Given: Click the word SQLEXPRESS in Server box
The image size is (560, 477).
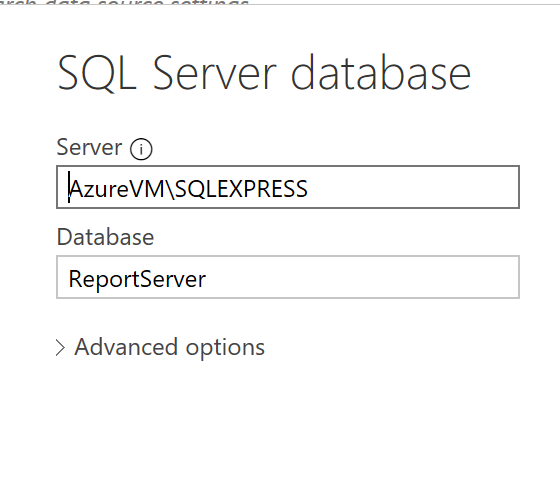Looking at the screenshot, I should (x=241, y=189).
